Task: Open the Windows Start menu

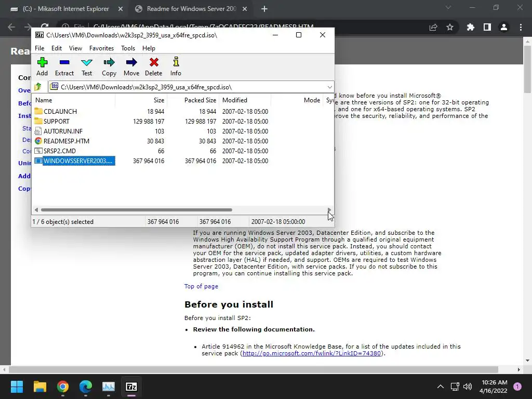Action: coord(17,387)
